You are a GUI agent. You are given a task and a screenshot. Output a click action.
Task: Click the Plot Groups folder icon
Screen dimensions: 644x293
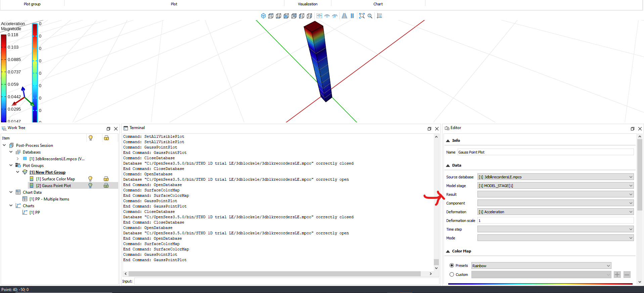click(18, 165)
